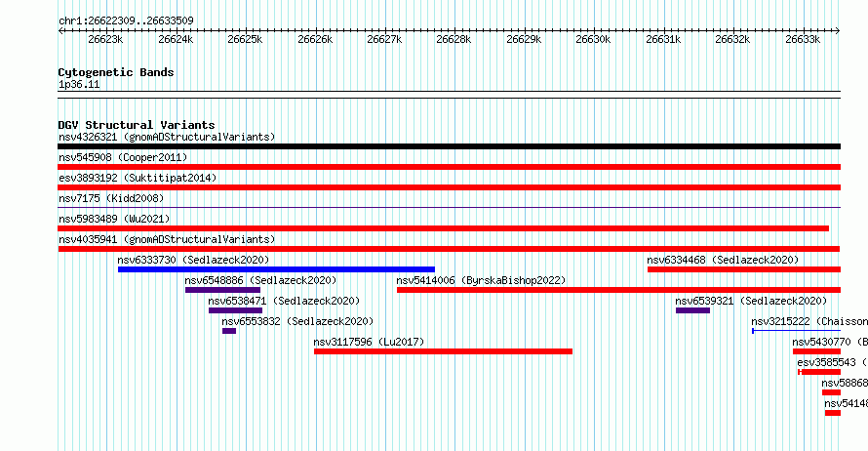Click the 26626k ruler mark
The width and height of the screenshot is (868, 451).
tap(315, 39)
